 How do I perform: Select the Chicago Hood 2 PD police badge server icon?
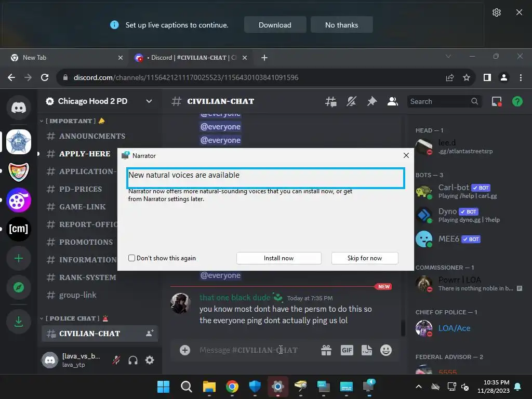[x=19, y=142]
